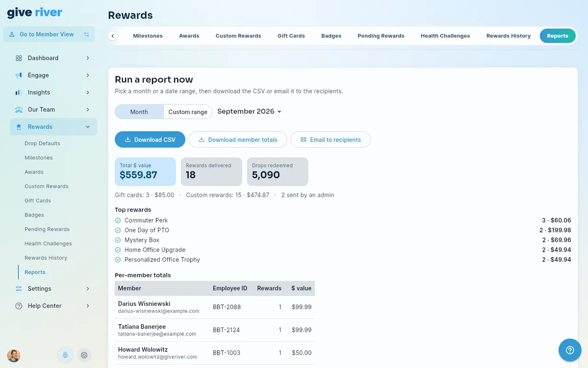The image size is (588, 368).
Task: Click the Employee ID column header
Action: [x=230, y=288]
